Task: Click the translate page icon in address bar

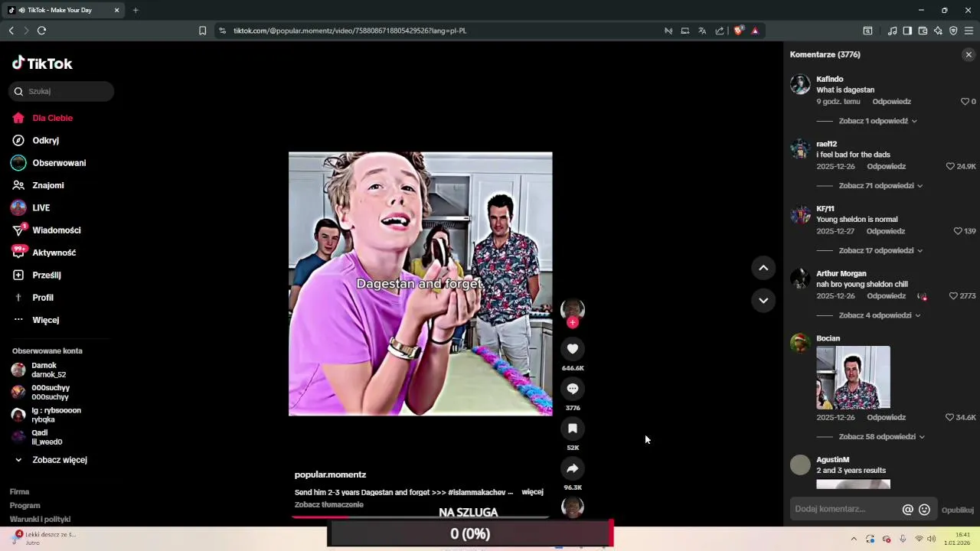Action: [x=702, y=31]
